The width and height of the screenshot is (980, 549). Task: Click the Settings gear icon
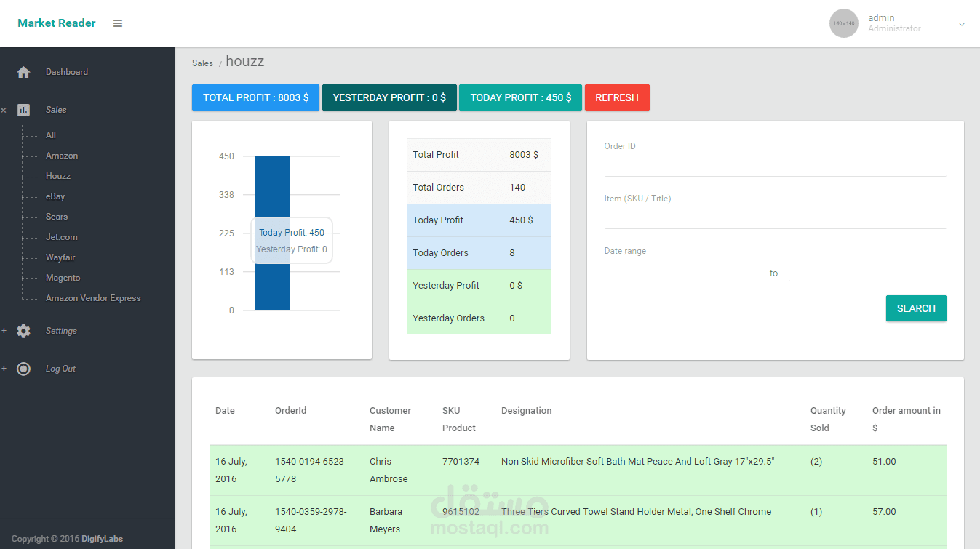point(23,331)
